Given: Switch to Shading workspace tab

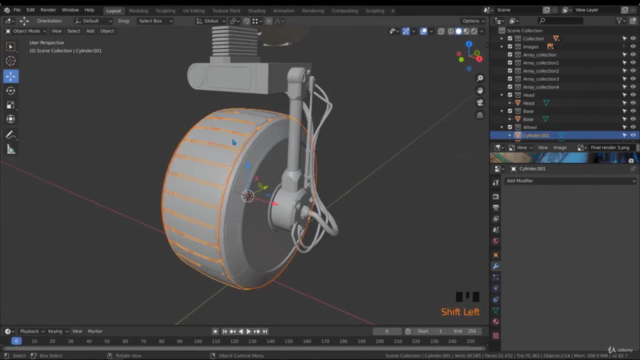Looking at the screenshot, I should click(x=257, y=11).
